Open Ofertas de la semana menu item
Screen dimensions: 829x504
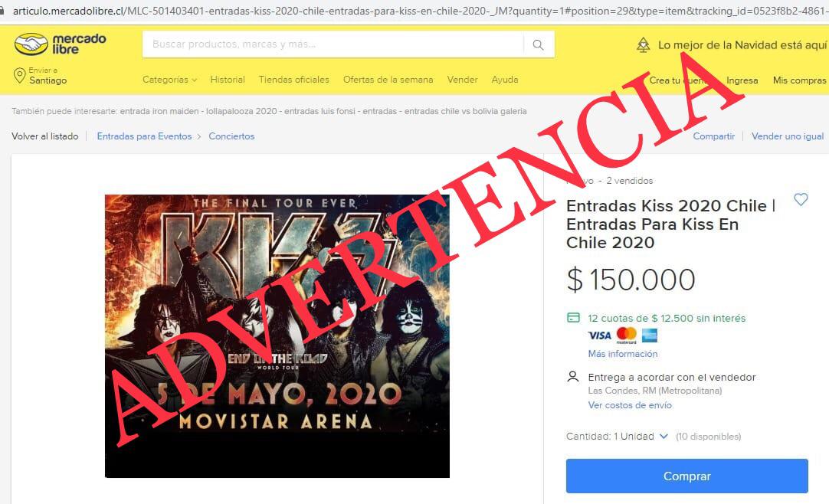pos(388,79)
